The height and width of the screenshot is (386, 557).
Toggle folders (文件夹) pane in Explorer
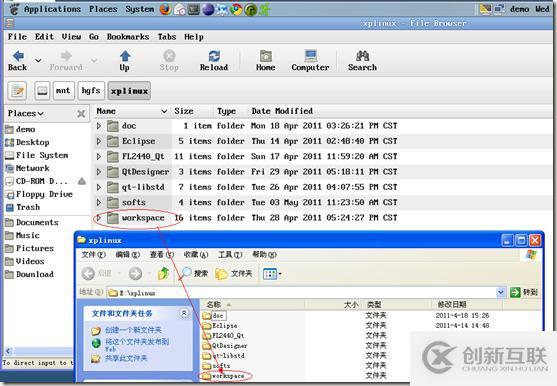click(234, 273)
